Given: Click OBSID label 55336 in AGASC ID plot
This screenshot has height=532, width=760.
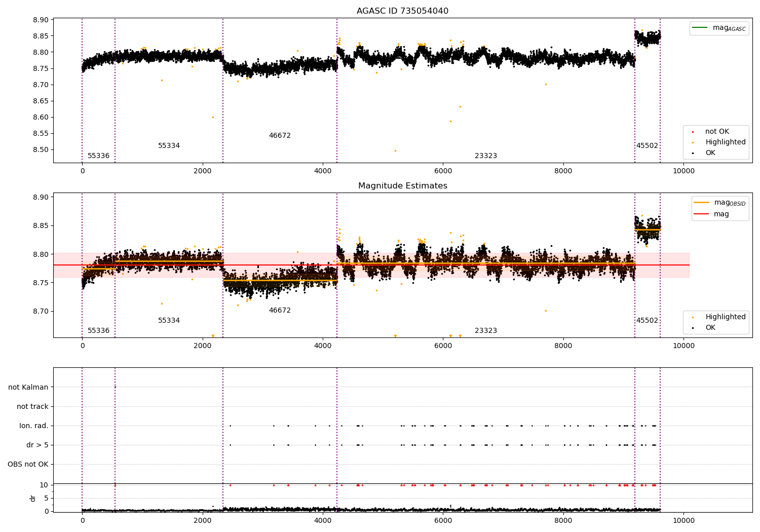Looking at the screenshot, I should tap(98, 156).
